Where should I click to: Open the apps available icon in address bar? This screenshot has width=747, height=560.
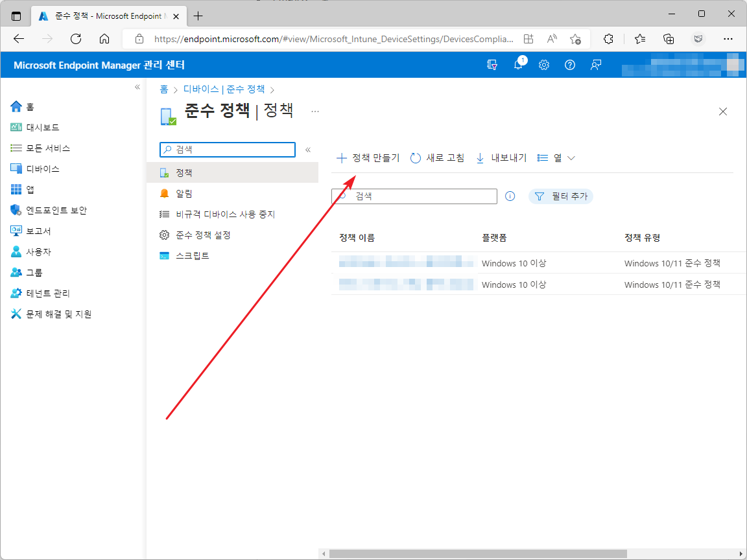pyautogui.click(x=528, y=39)
